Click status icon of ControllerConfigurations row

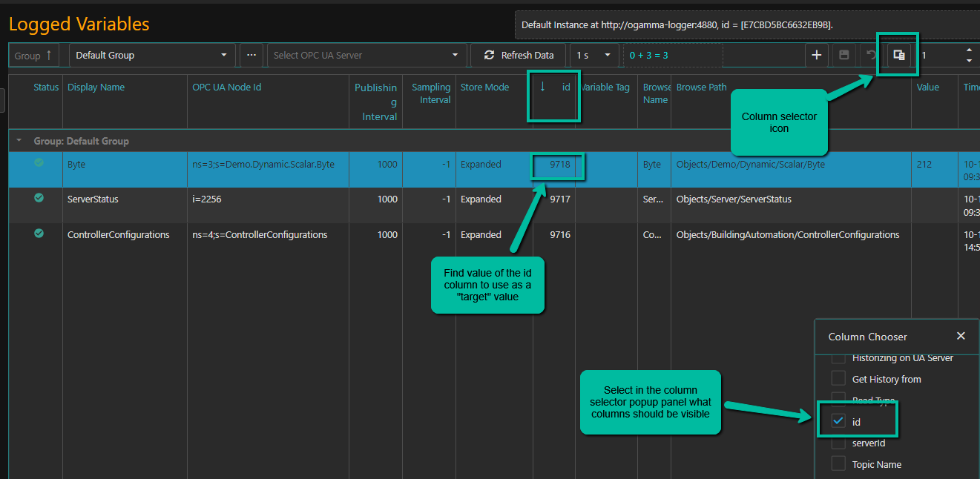point(39,234)
